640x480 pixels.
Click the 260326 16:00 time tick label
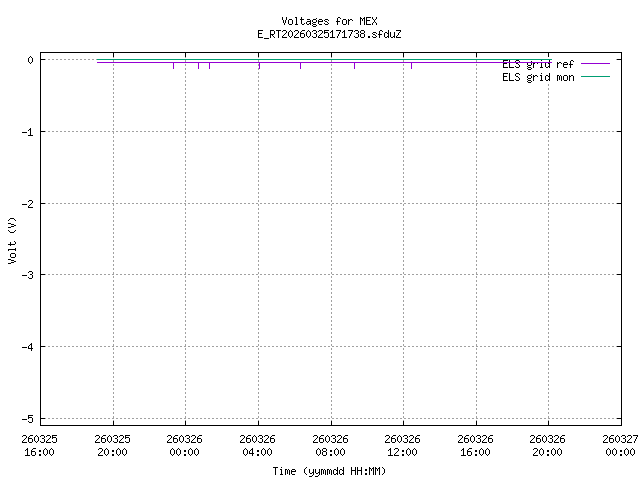(x=476, y=444)
